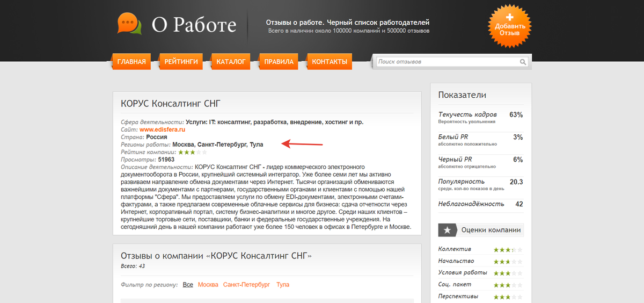Click the orange speech bubble site logo
This screenshot has width=644, height=303.
point(129,24)
